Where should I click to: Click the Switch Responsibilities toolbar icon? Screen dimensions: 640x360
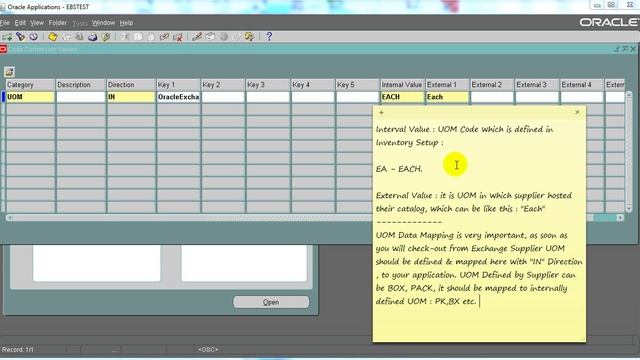79,37
